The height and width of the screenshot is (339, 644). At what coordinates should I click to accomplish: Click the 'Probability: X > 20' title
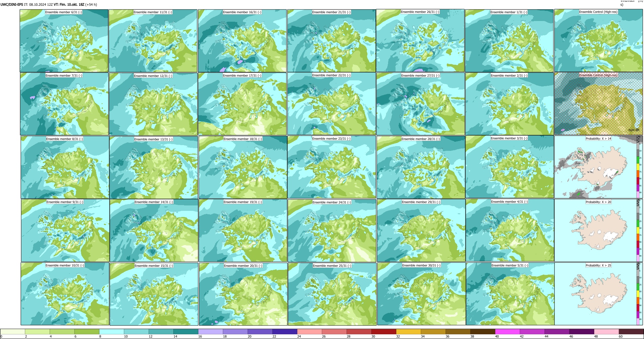point(599,202)
